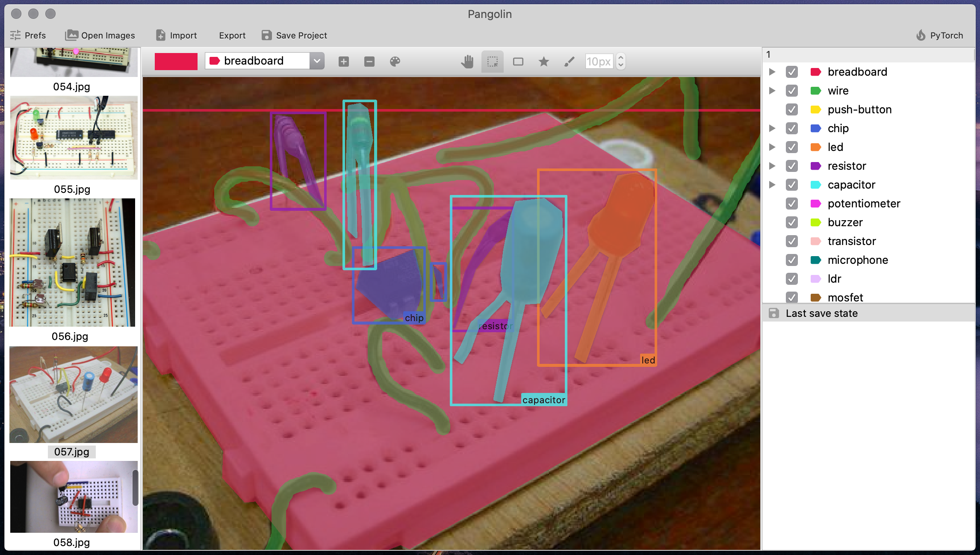Open the Prefs menu
The width and height of the screenshot is (980, 555).
click(x=28, y=35)
